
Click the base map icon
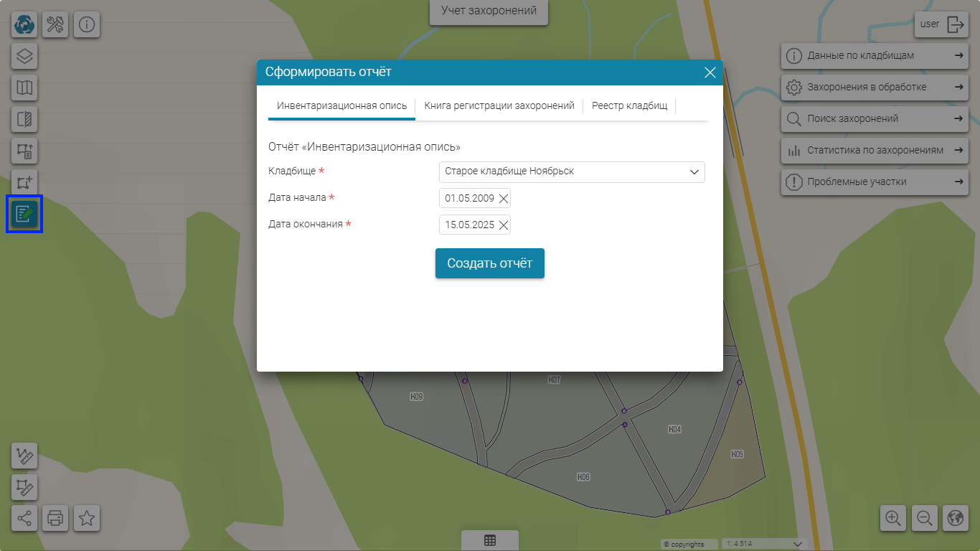[x=24, y=88]
